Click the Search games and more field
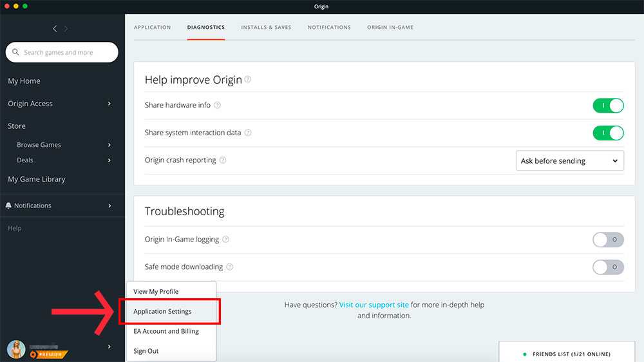644x362 pixels. coord(62,52)
